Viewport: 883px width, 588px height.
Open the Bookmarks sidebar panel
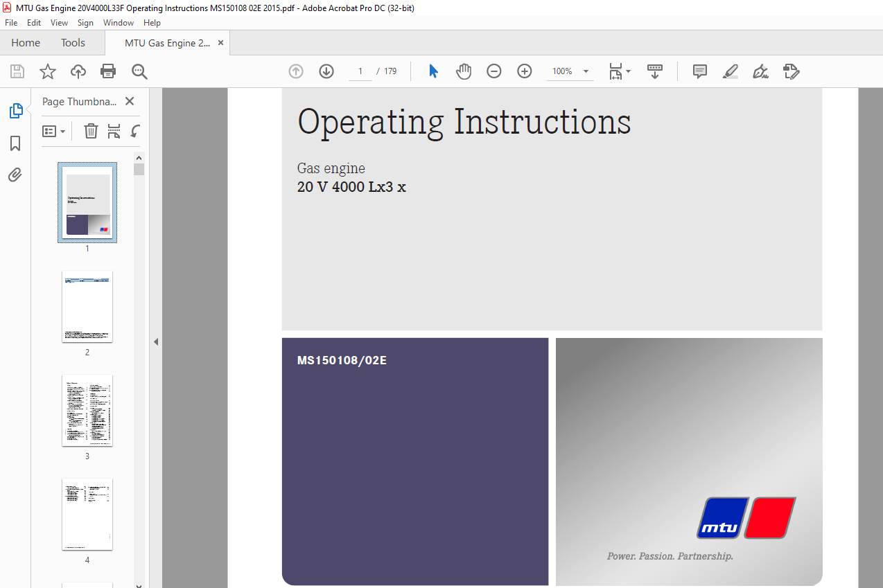coord(15,143)
